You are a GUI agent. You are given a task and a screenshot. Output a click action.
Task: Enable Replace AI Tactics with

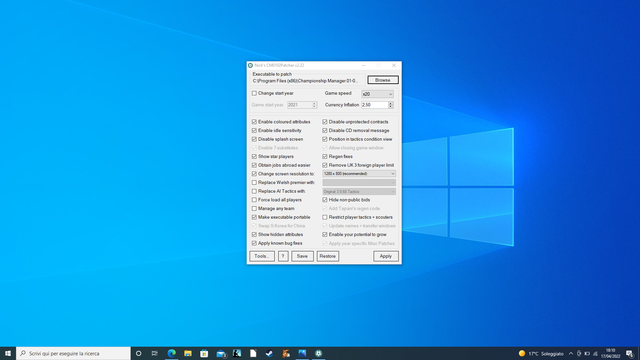[x=254, y=191]
